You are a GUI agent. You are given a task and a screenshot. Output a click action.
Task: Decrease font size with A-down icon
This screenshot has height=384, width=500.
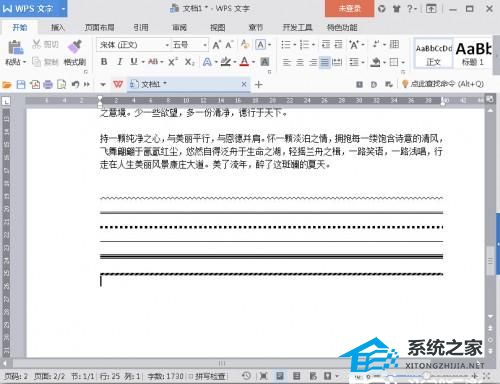coord(229,45)
